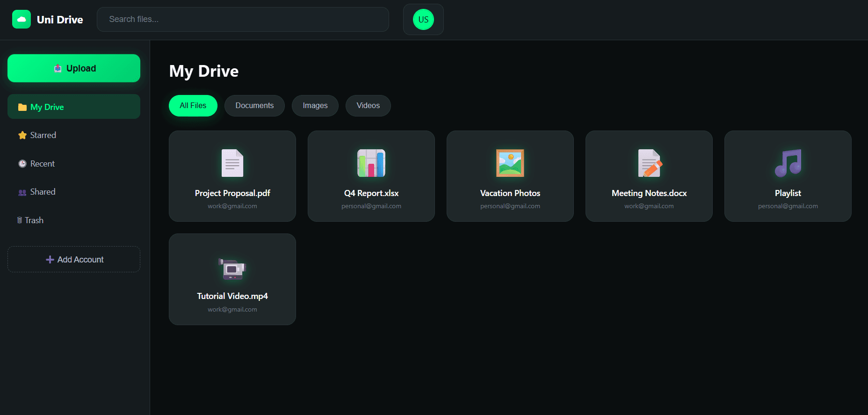Viewport: 868px width, 415px height.
Task: Click the star icon beside Starred
Action: pyautogui.click(x=22, y=135)
